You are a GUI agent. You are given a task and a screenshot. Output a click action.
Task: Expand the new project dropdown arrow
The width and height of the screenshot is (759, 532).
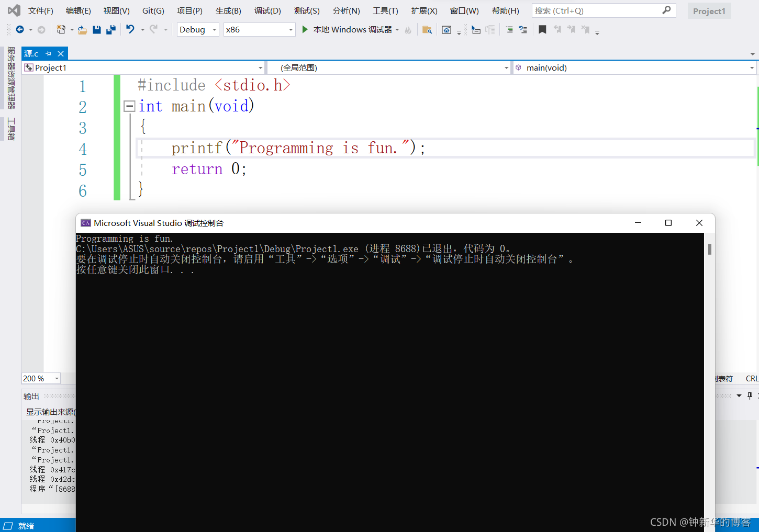coord(72,30)
